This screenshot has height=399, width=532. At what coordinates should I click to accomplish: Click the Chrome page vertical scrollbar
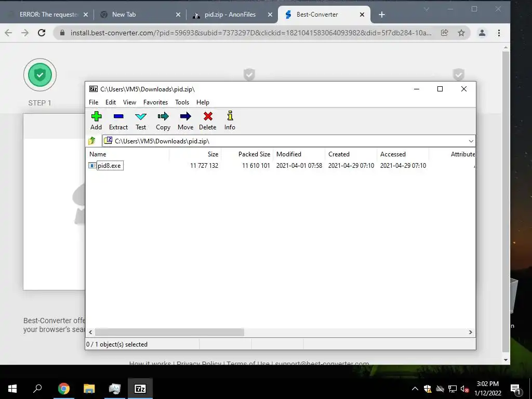pos(506,202)
